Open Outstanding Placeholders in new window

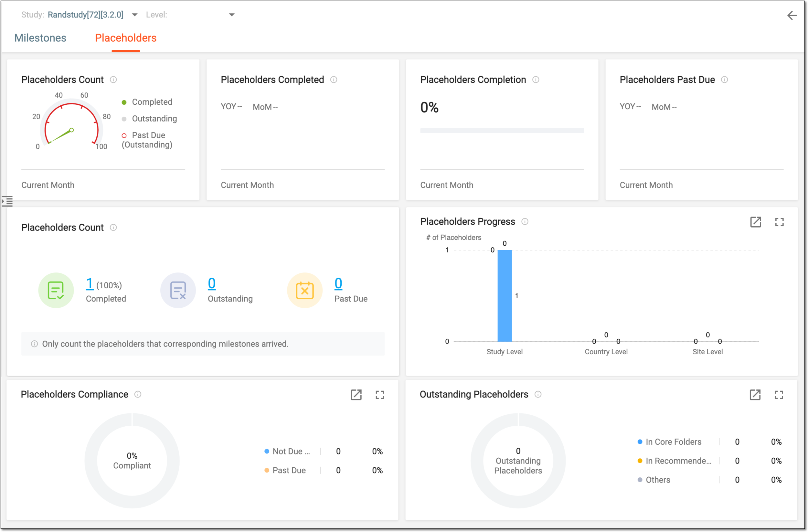(755, 395)
